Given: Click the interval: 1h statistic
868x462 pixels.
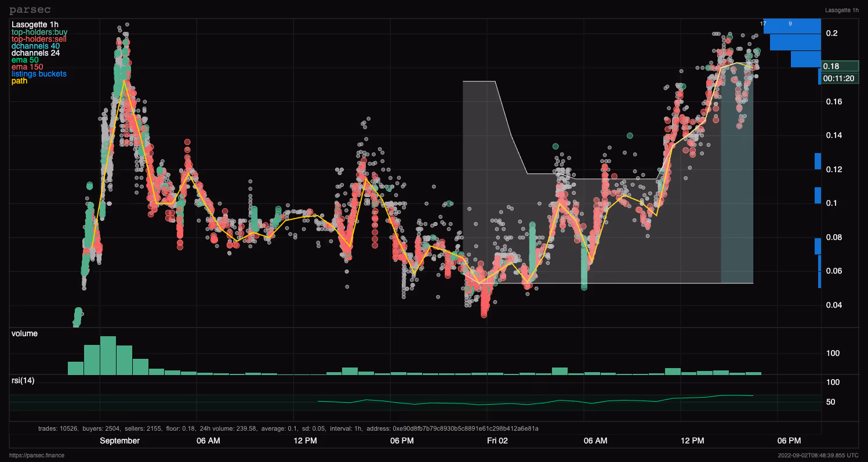Looking at the screenshot, I should (x=347, y=428).
